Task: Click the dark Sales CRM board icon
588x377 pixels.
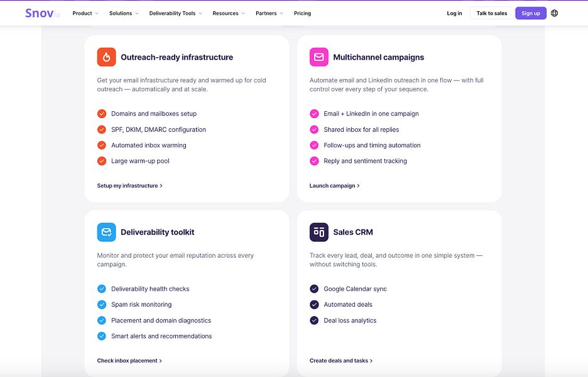Action: tap(318, 232)
